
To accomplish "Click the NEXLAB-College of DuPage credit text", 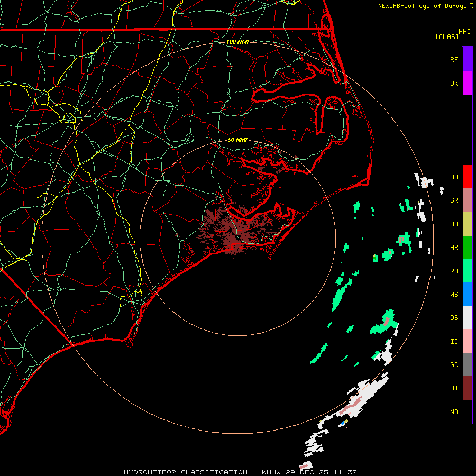I will [422, 6].
